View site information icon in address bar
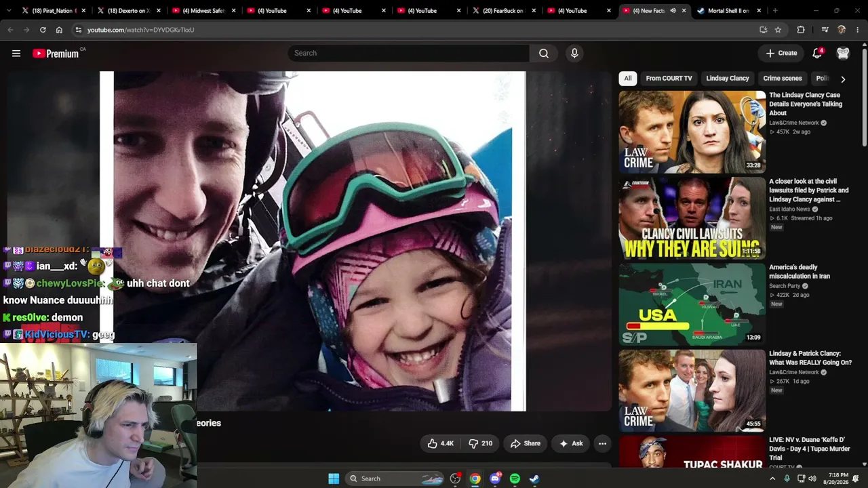868x488 pixels. click(x=79, y=30)
